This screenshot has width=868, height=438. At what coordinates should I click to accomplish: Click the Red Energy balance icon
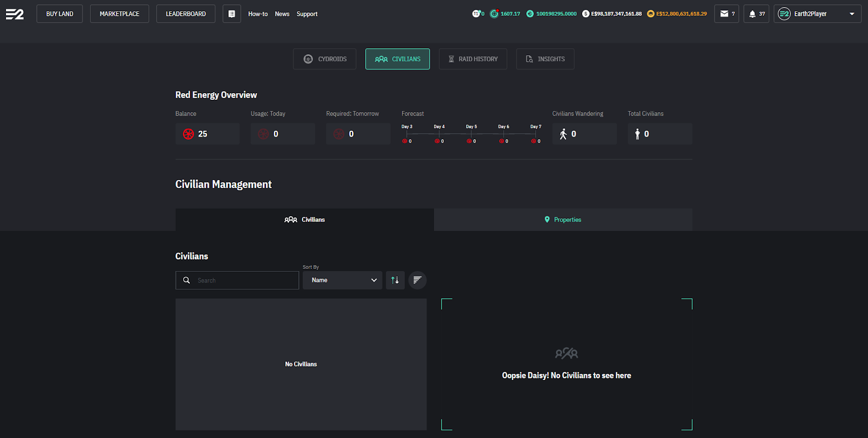188,134
